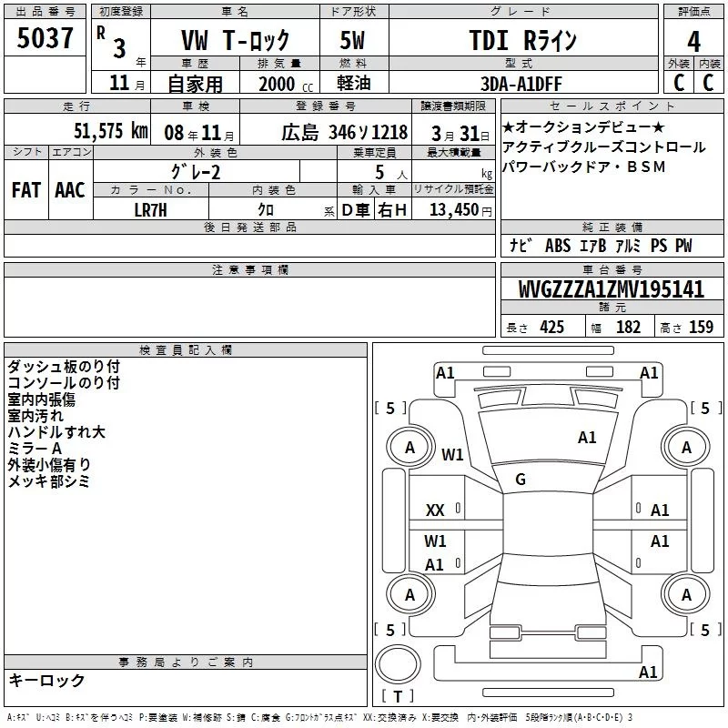
Task: Click the lower-right wheel circle marked A
Action: [x=686, y=594]
